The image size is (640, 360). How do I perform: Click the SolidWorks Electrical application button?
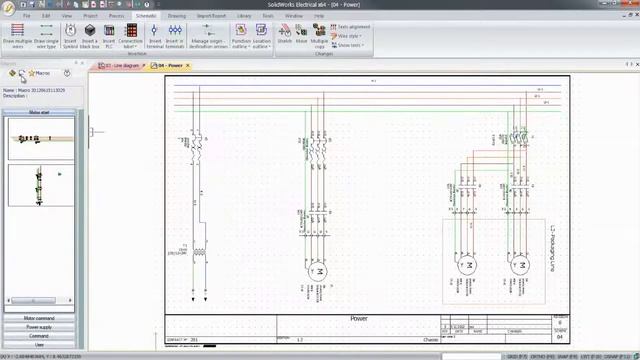8,8
